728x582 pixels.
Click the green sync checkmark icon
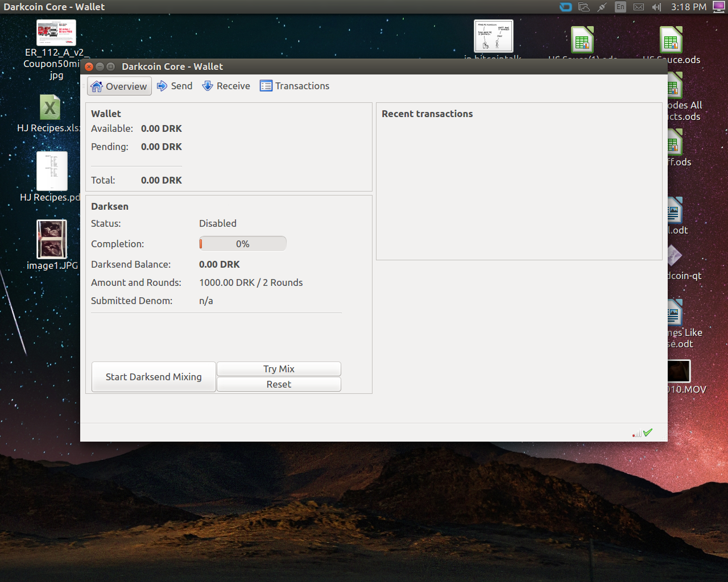pos(648,433)
